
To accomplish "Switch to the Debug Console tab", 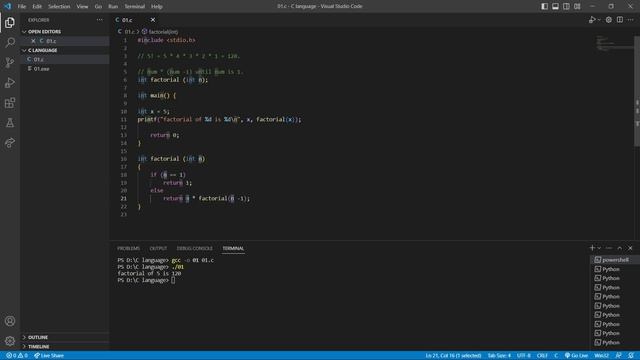I will point(195,248).
